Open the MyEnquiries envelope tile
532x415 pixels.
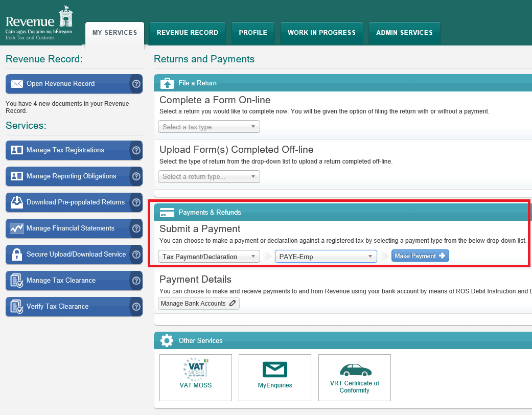pos(275,377)
